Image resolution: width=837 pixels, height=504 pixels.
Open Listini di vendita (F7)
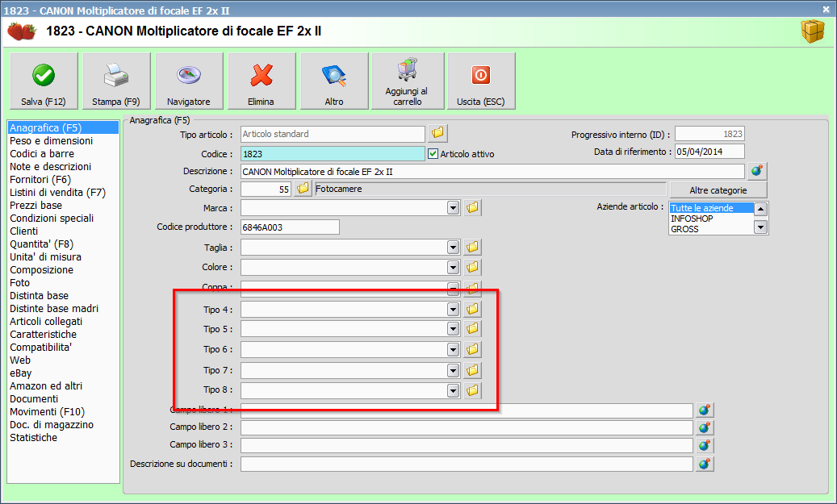tap(57, 192)
